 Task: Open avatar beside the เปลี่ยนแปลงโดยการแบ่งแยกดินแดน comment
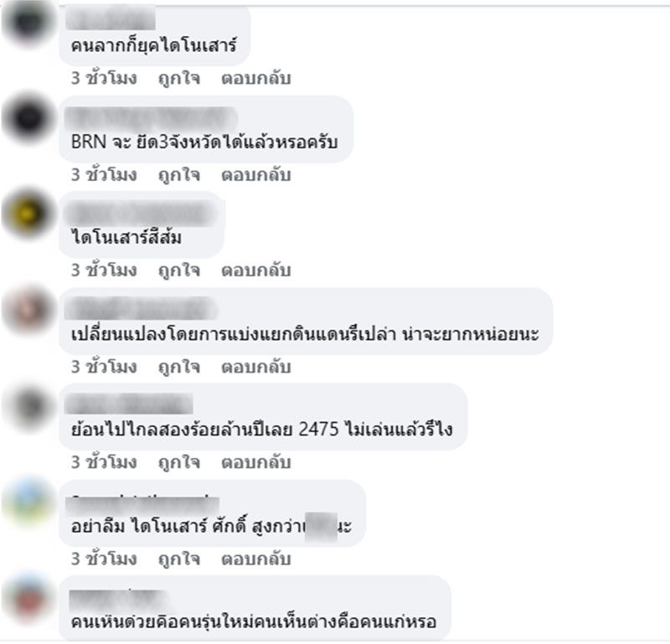(x=28, y=310)
